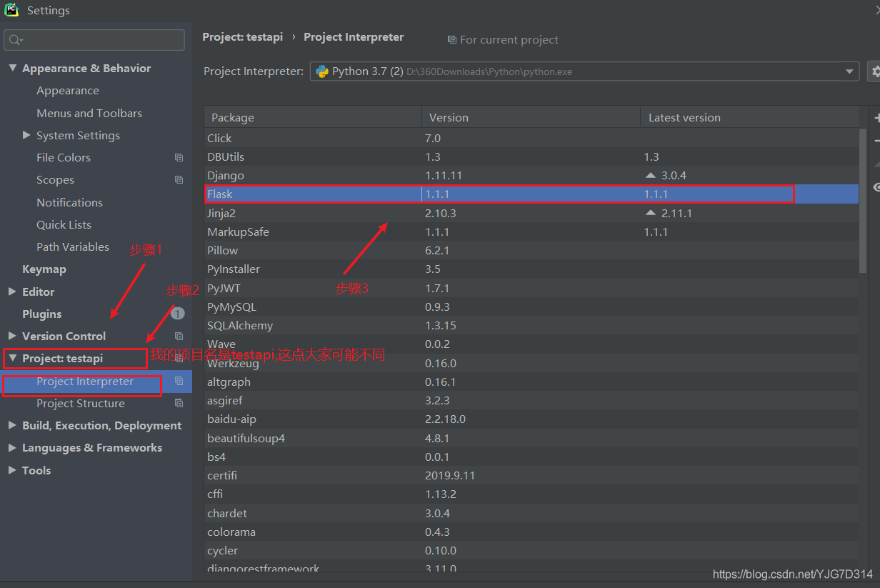Sort by Package column header

[x=313, y=117]
